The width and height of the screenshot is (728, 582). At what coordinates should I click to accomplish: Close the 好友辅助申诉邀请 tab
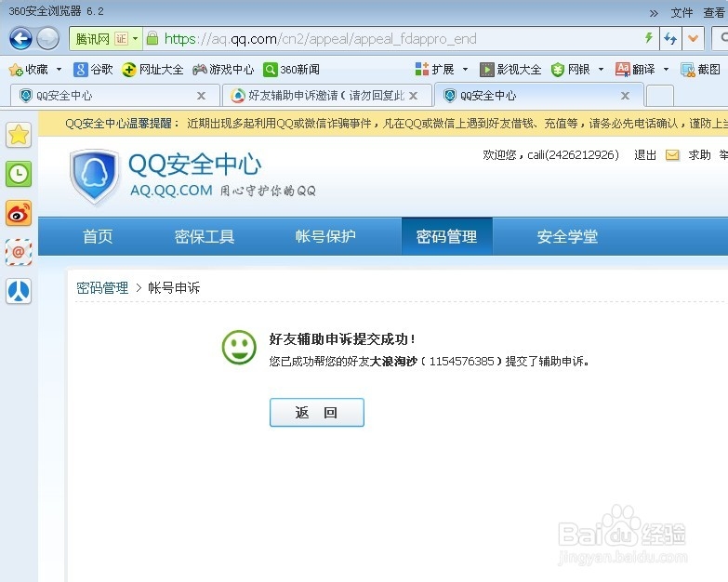pos(413,96)
